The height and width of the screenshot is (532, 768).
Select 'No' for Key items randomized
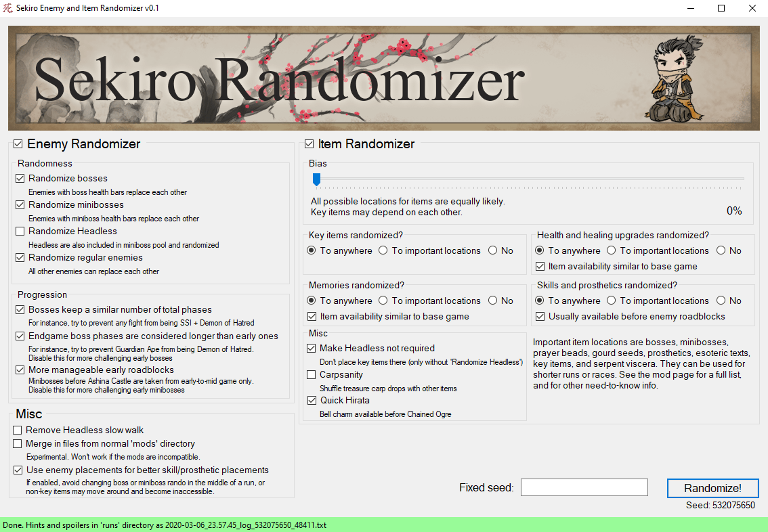tap(493, 250)
